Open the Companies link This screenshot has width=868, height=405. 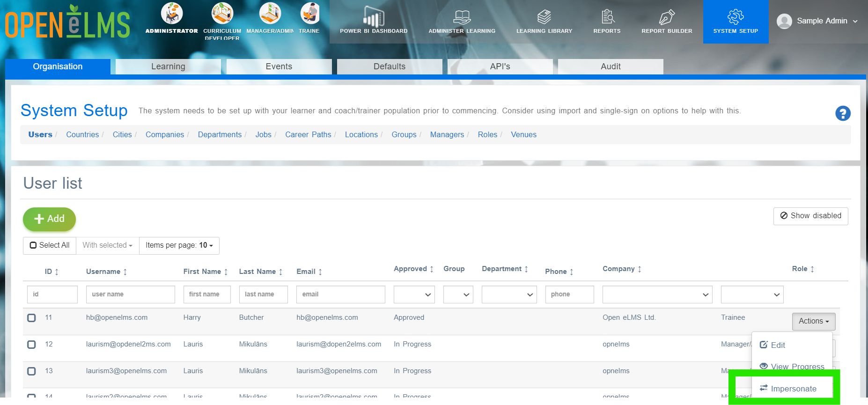tap(165, 135)
